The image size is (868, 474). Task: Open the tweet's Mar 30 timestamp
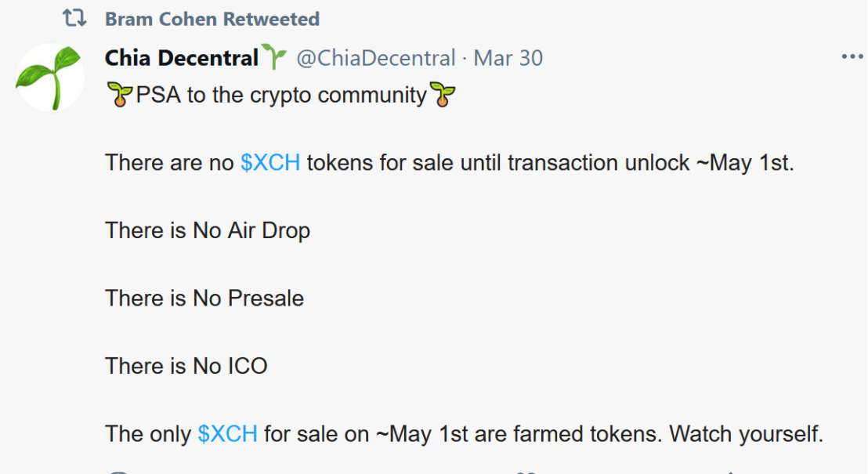508,58
